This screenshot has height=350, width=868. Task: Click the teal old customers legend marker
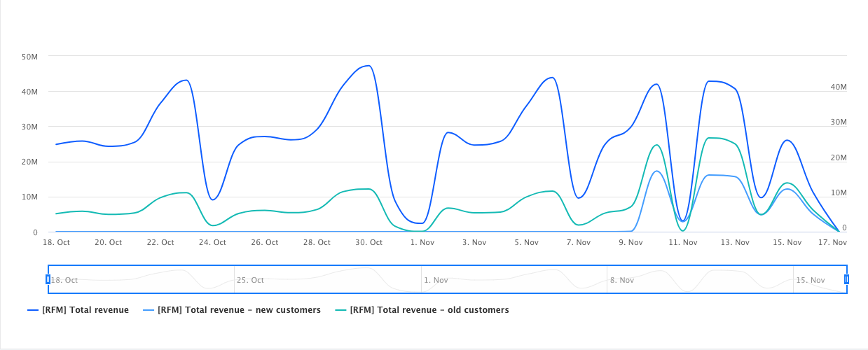click(341, 310)
